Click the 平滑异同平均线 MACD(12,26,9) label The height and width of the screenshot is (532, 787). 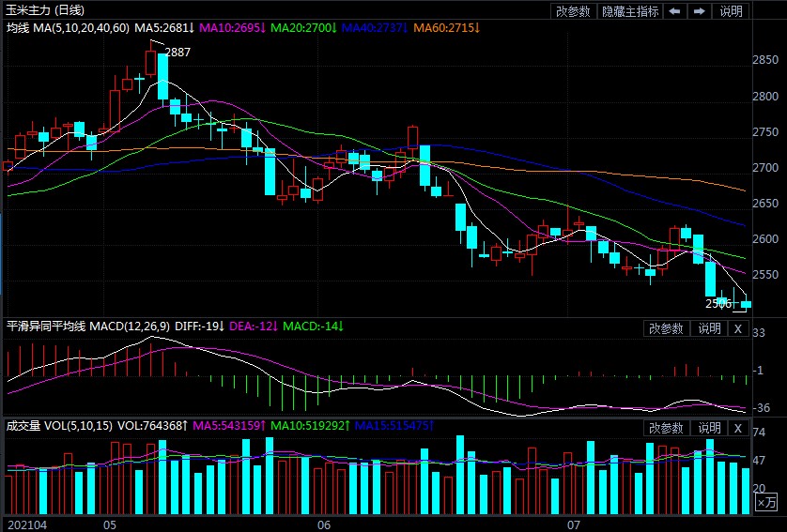tap(86, 327)
